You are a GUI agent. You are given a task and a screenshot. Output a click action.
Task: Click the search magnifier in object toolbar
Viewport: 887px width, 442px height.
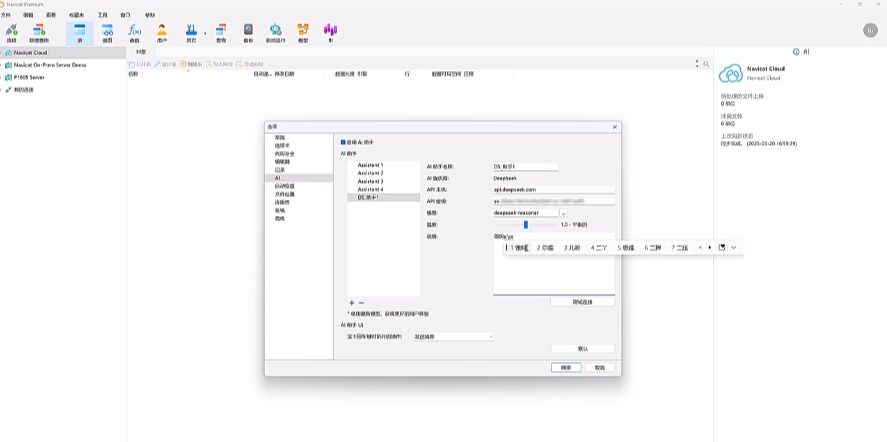point(706,65)
